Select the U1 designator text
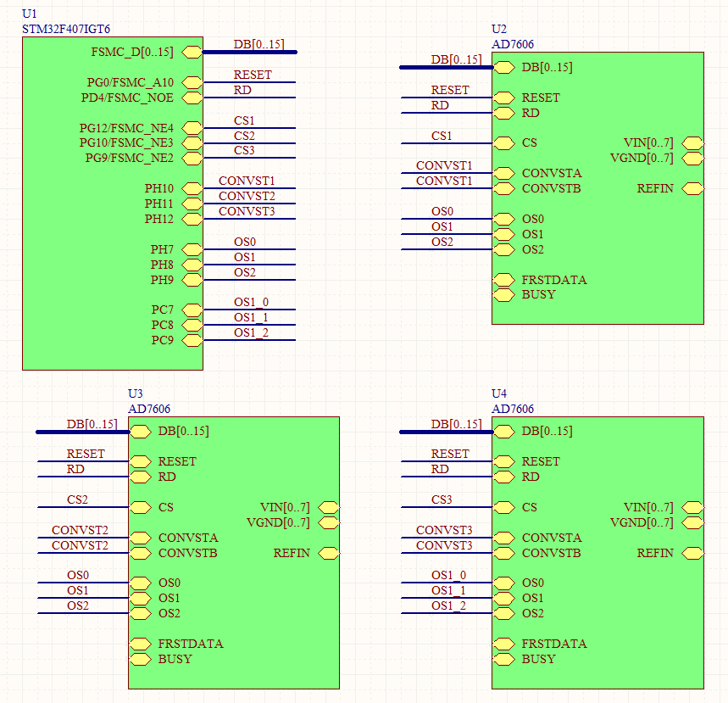The width and height of the screenshot is (728, 703). (30, 14)
